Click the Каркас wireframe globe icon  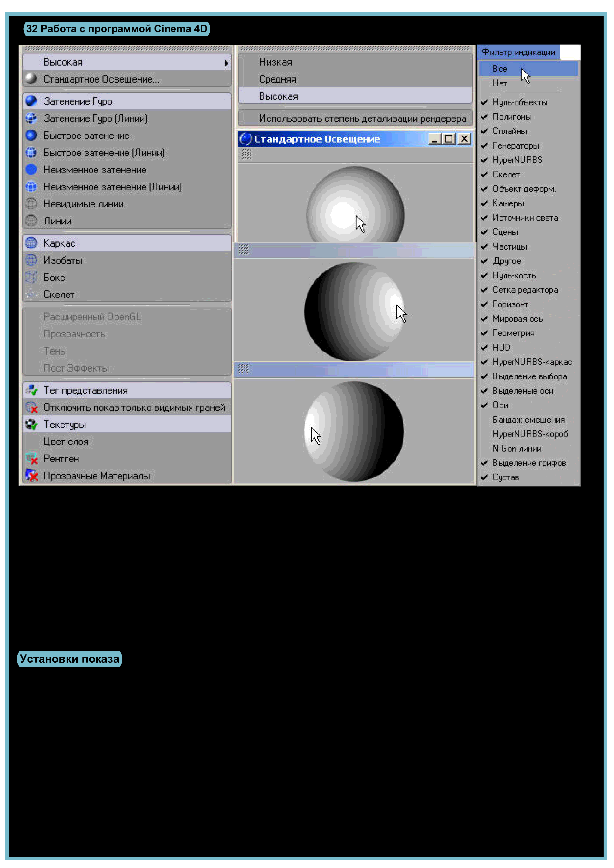pos(31,243)
